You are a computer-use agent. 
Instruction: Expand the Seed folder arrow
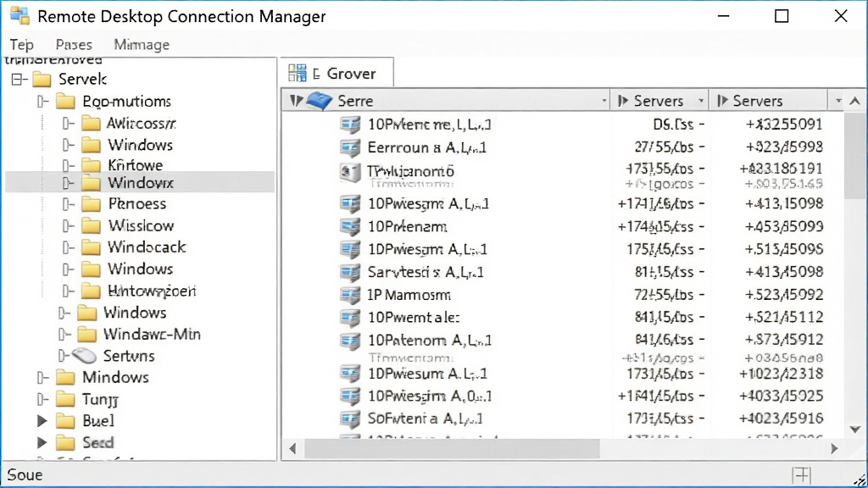pyautogui.click(x=42, y=442)
